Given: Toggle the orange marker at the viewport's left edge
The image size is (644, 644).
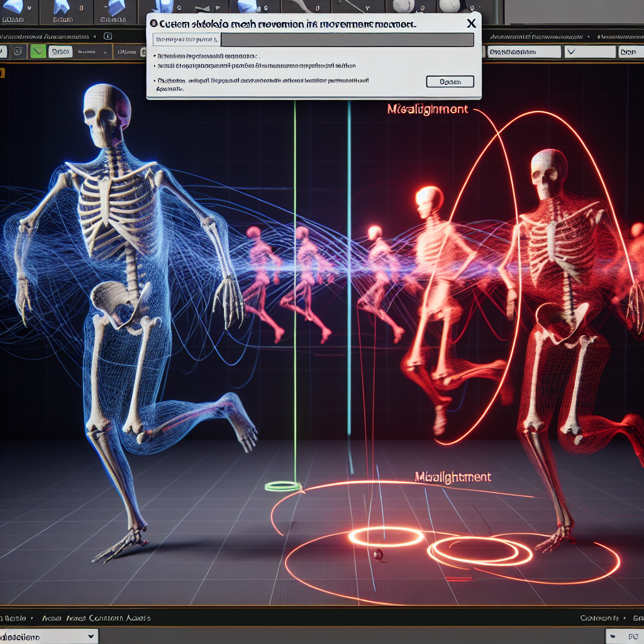Looking at the screenshot, I should coord(2,74).
